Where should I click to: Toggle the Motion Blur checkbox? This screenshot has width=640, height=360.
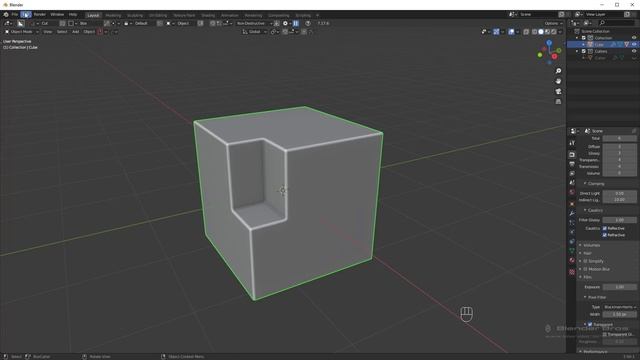(585, 269)
